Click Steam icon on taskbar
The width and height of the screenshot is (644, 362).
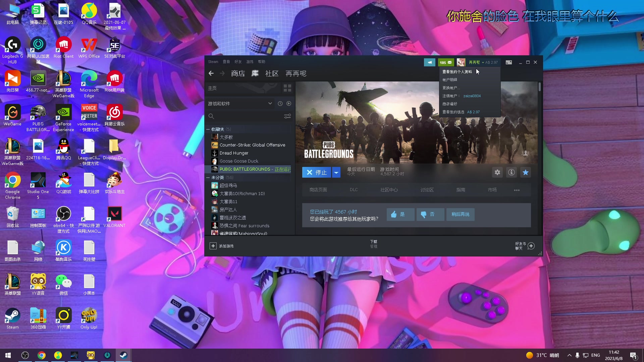click(x=123, y=355)
